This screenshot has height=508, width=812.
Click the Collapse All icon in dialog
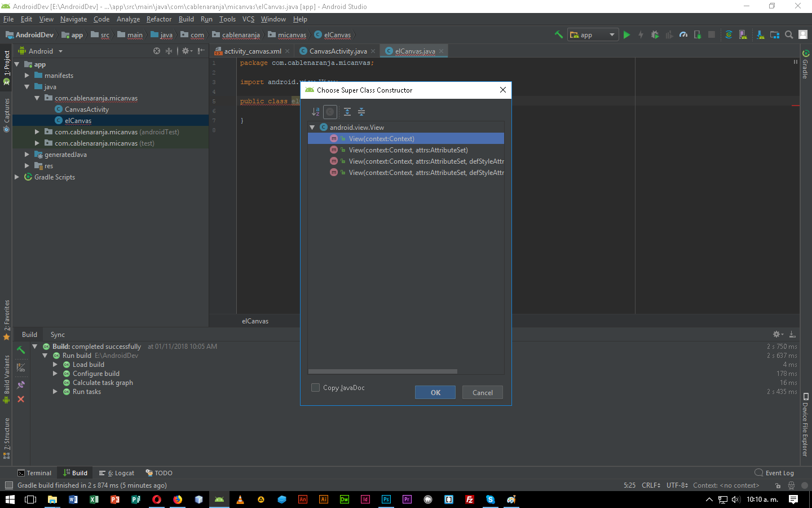[361, 112]
